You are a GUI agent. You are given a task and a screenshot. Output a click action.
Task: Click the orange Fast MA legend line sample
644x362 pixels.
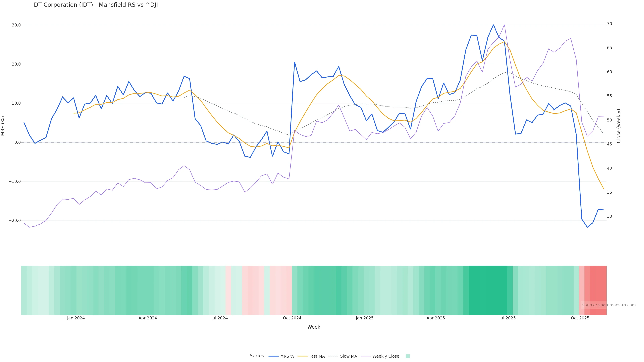point(303,356)
